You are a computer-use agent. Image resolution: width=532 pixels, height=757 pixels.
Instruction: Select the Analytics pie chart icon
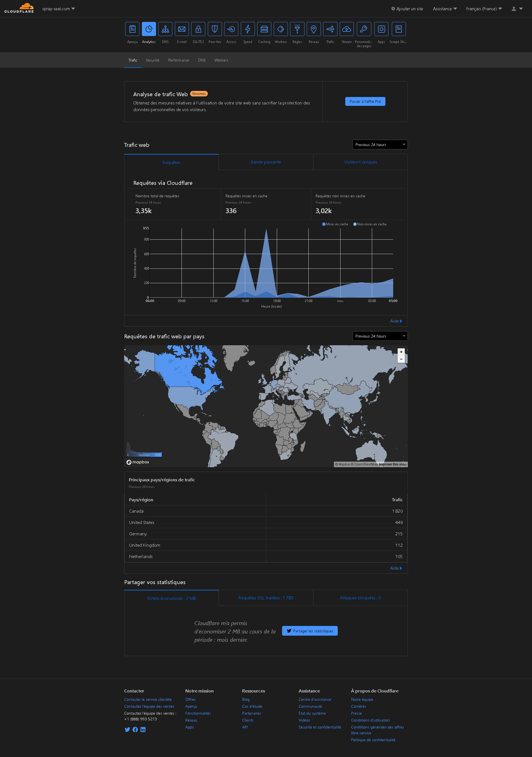[149, 29]
